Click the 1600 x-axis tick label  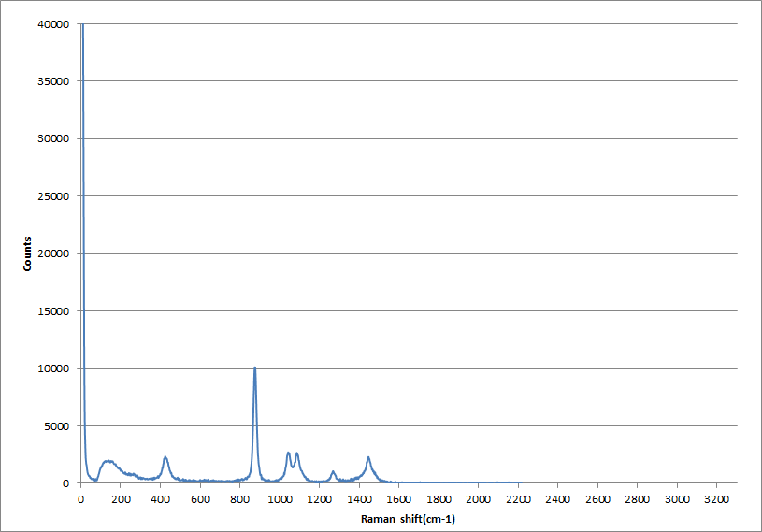pos(398,498)
